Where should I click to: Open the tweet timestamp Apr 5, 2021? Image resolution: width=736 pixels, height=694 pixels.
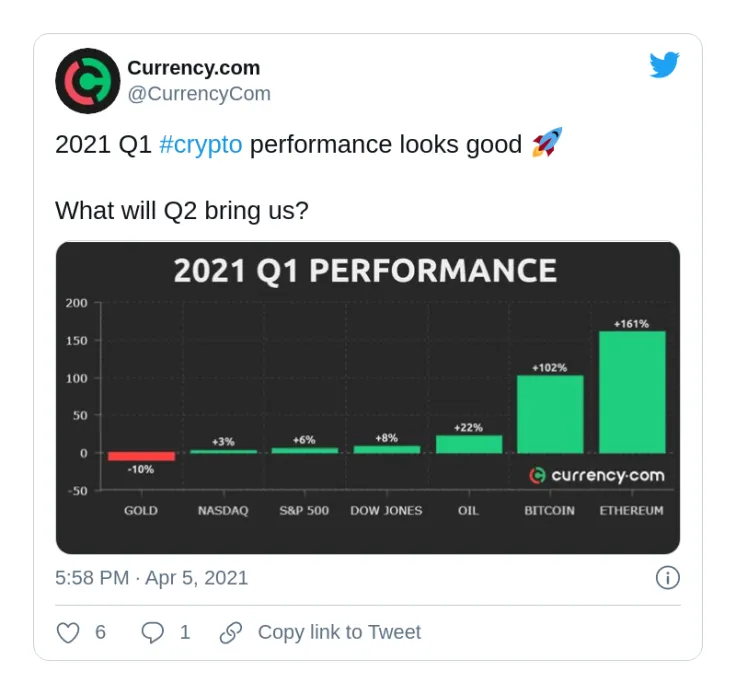(x=151, y=578)
